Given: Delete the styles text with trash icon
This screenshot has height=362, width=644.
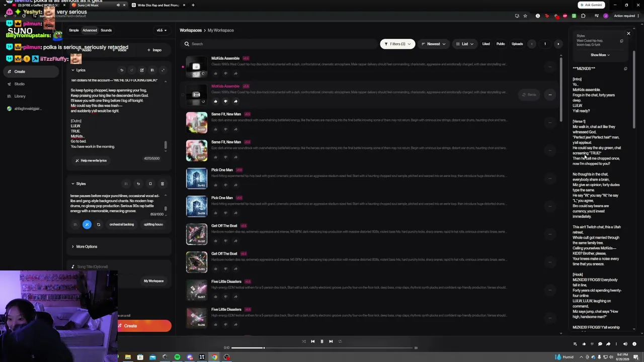Looking at the screenshot, I should (162, 184).
